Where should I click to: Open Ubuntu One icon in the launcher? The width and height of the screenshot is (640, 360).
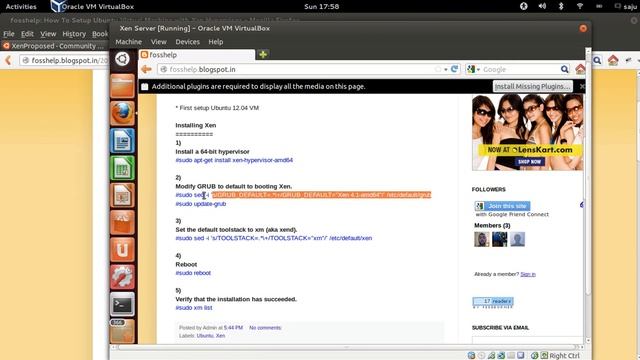(x=122, y=249)
